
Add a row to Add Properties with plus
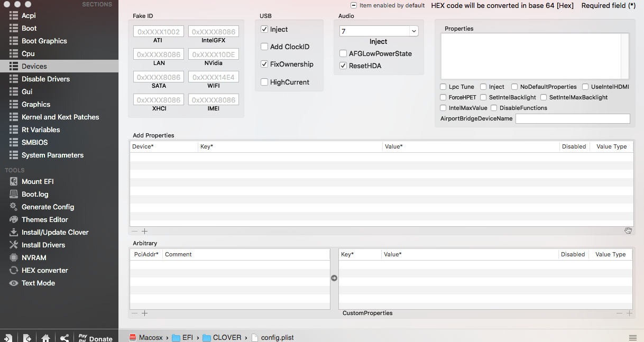click(x=144, y=232)
